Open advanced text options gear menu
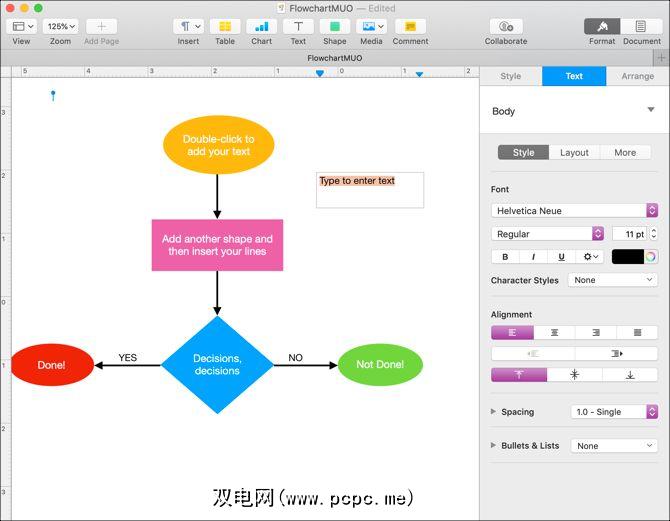Viewport: 670px width, 521px height. (590, 257)
